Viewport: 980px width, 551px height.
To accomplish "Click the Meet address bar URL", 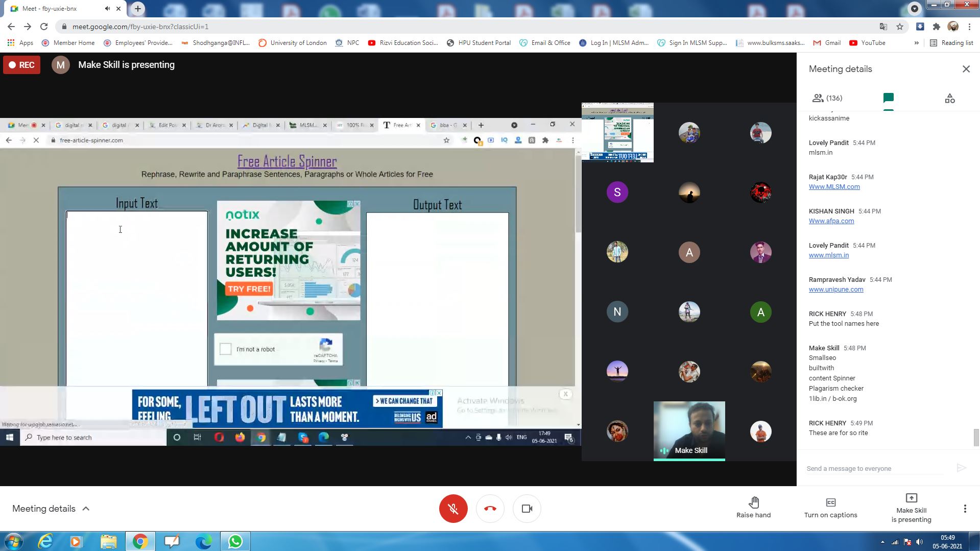I will click(140, 27).
